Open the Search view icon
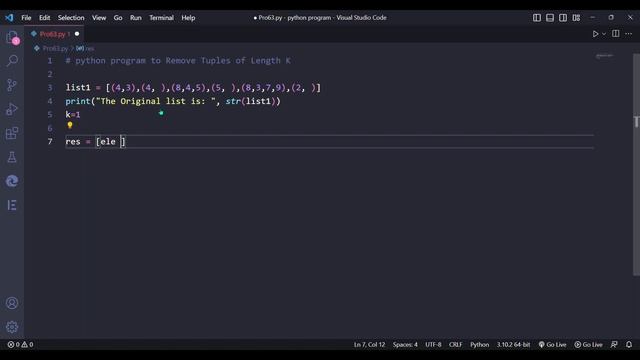Image resolution: width=640 pixels, height=360 pixels. click(12, 60)
